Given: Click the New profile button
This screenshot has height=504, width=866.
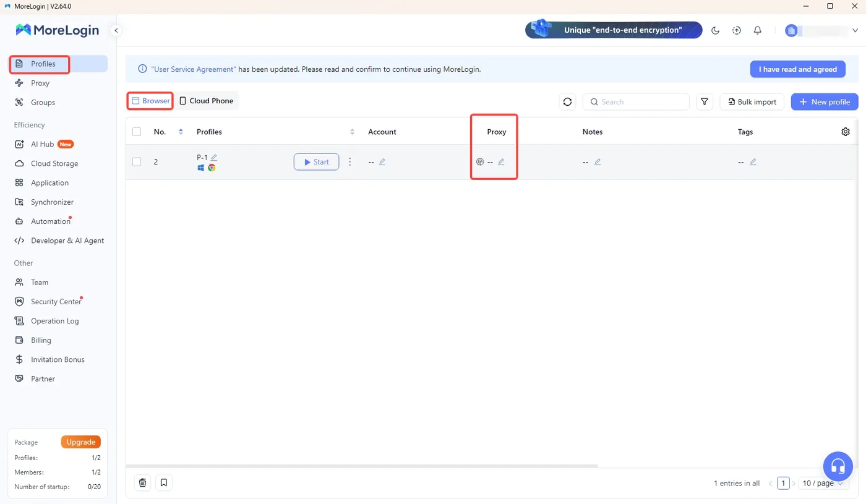Looking at the screenshot, I should pyautogui.click(x=825, y=102).
